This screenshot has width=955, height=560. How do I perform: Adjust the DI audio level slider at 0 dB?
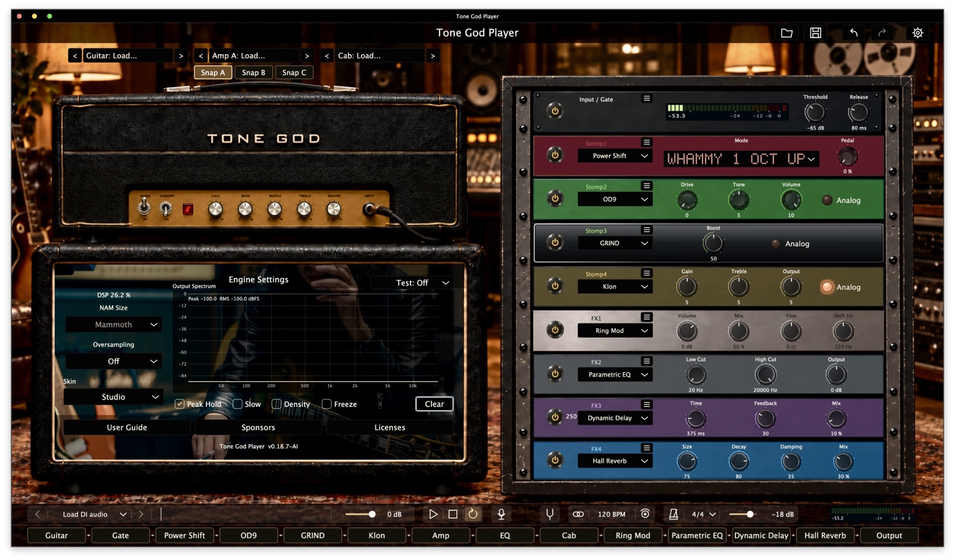click(361, 515)
